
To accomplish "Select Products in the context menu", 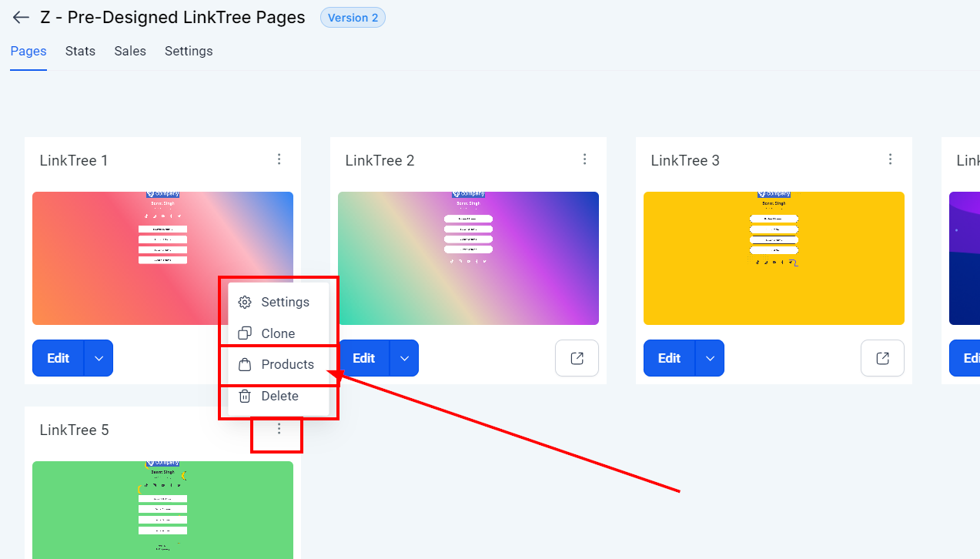I will click(x=286, y=364).
